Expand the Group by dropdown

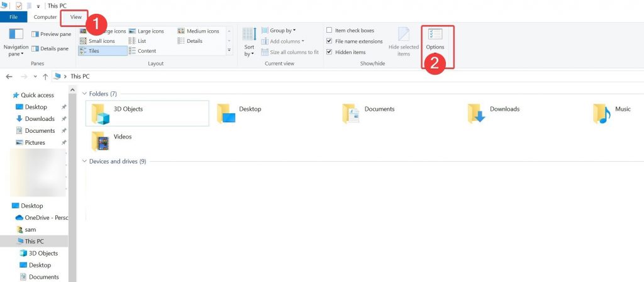pyautogui.click(x=282, y=30)
